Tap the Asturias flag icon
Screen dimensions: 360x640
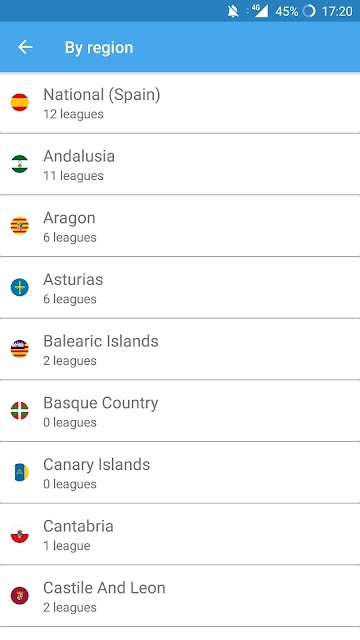pos(20,287)
